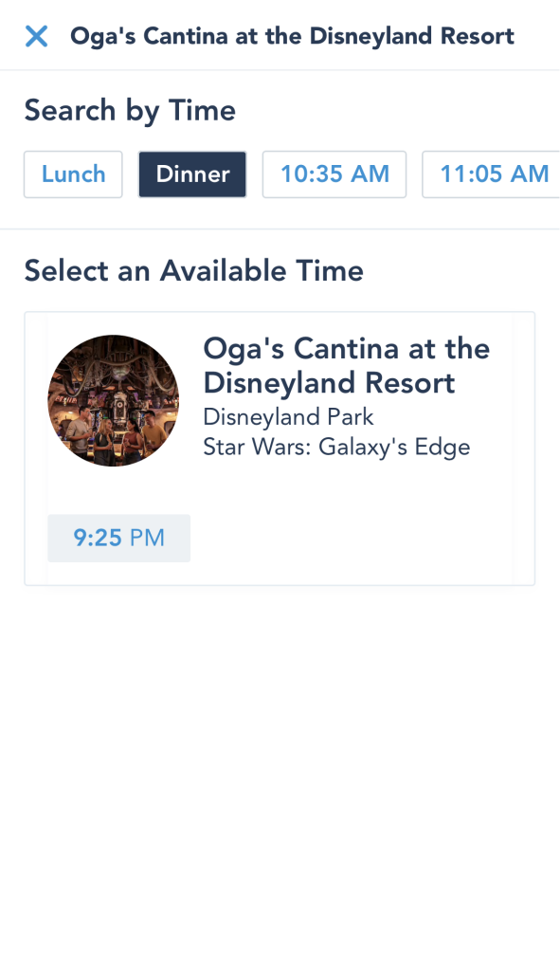Click the partially visible 11:05 AM button
560x971 pixels.
(492, 174)
